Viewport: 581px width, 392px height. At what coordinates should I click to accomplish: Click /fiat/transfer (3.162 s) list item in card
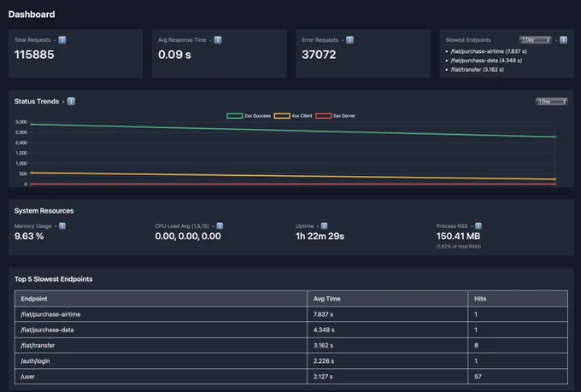pos(477,70)
